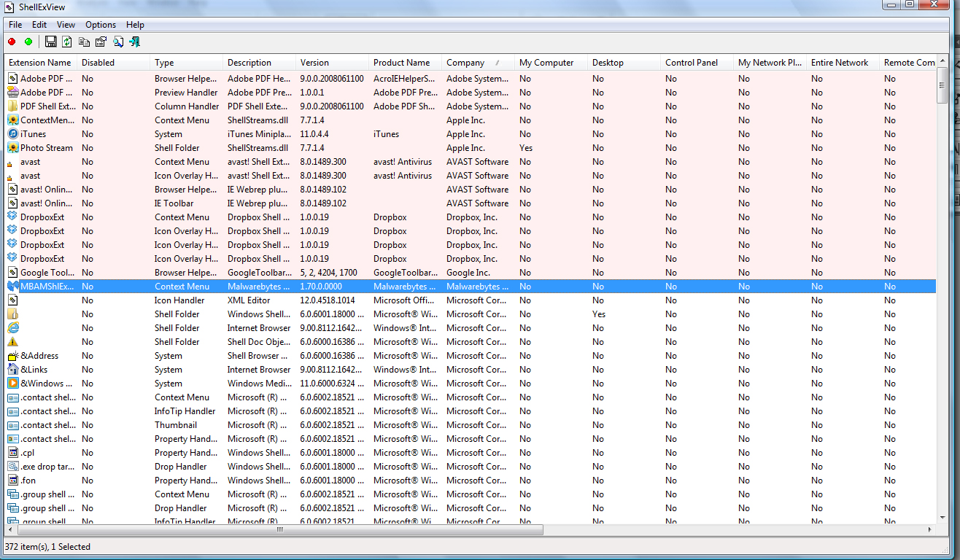
Task: Click the My Computer column header
Action: [x=551, y=63]
